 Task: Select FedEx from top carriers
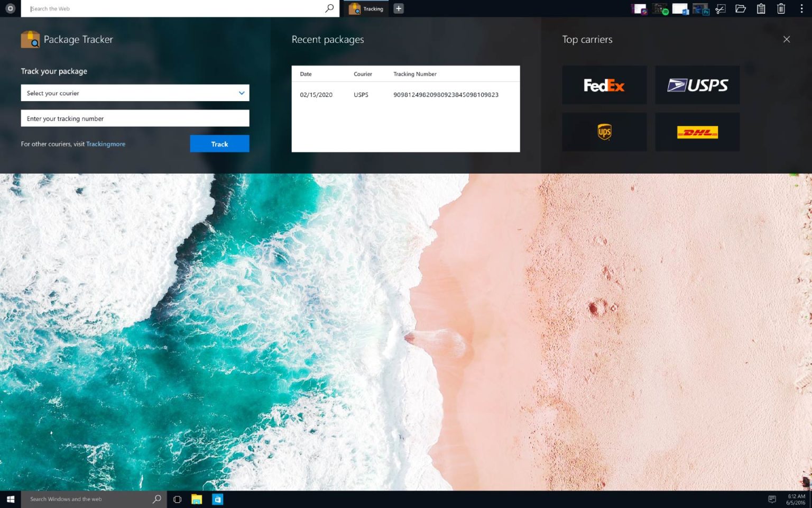click(x=604, y=85)
